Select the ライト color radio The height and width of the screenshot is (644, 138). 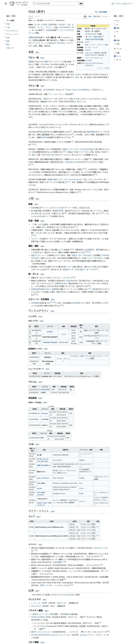[115, 56]
